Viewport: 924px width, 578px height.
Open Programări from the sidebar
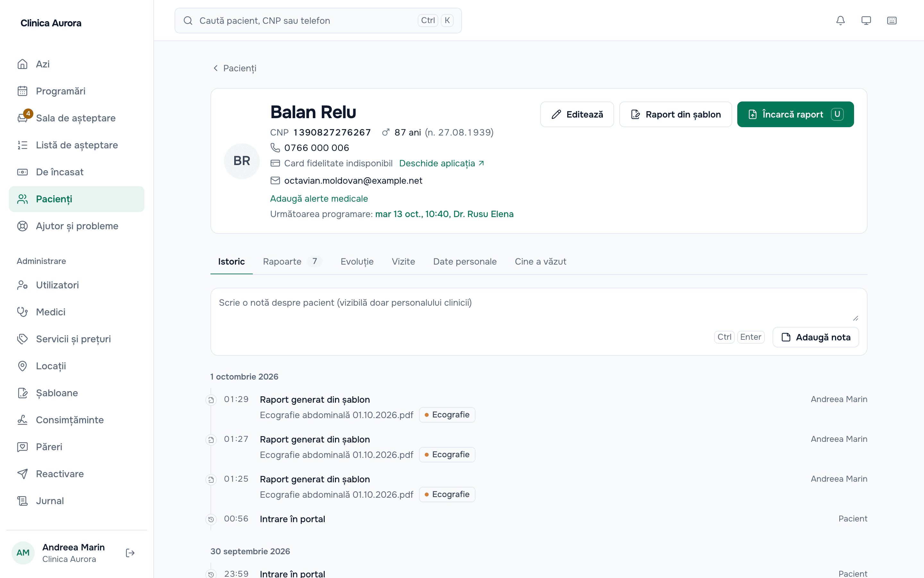pos(76,91)
